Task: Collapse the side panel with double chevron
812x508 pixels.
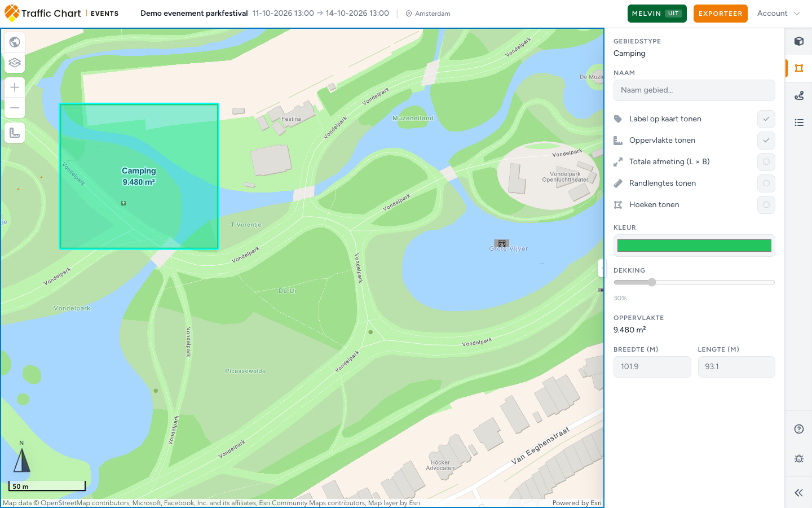Action: pyautogui.click(x=799, y=493)
